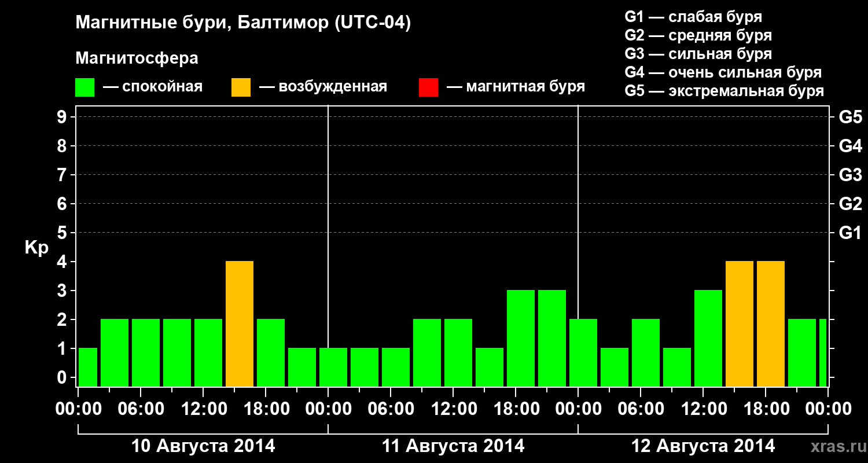The height and width of the screenshot is (463, 868).
Task: Click the orange bar above 18:00 on 12 August
Action: coord(771,324)
